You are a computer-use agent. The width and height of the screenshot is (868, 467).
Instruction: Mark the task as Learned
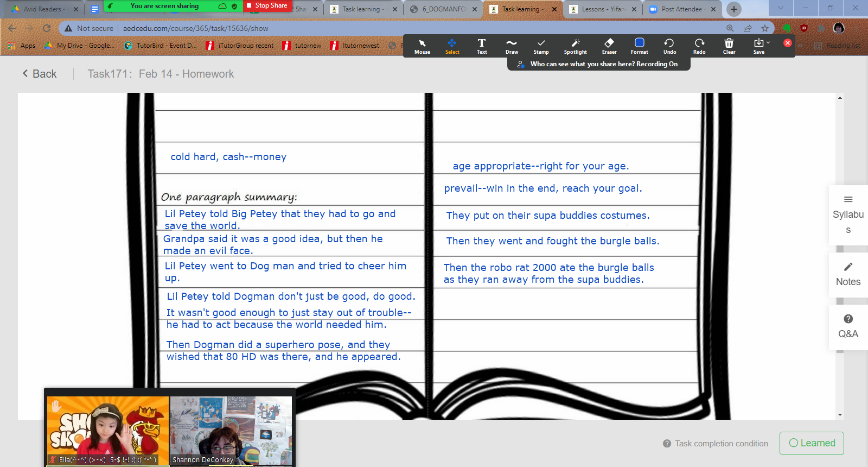[x=812, y=443]
